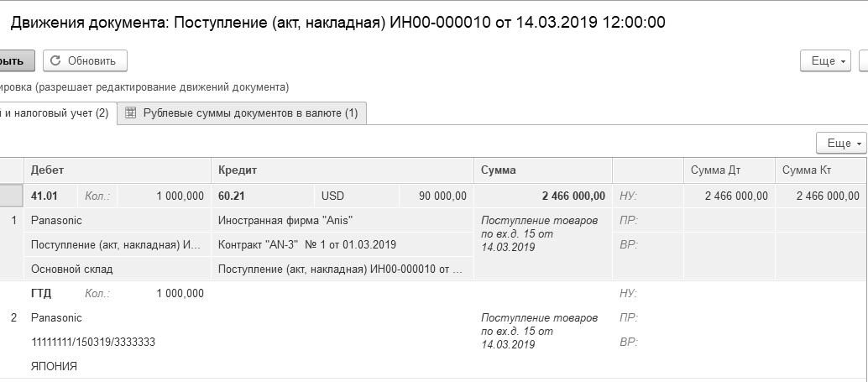Click the table icon on Рублевые суммы tab
Image resolution: width=868 pixels, height=382 pixels.
pyautogui.click(x=131, y=113)
